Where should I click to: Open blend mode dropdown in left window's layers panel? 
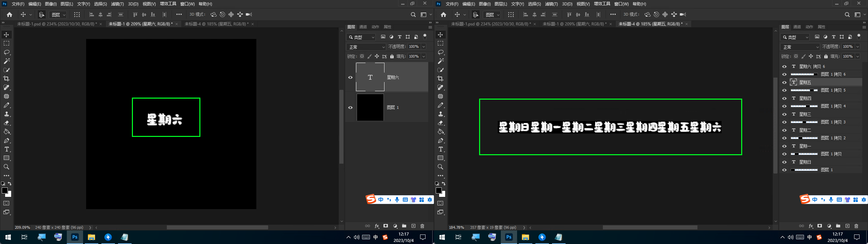coord(366,47)
